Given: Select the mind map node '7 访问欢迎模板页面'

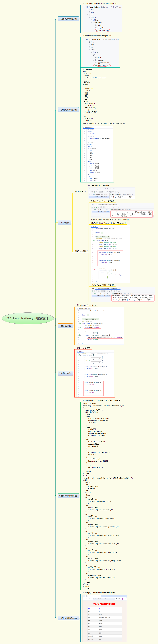Looking at the screenshot, I should click(x=68, y=618).
